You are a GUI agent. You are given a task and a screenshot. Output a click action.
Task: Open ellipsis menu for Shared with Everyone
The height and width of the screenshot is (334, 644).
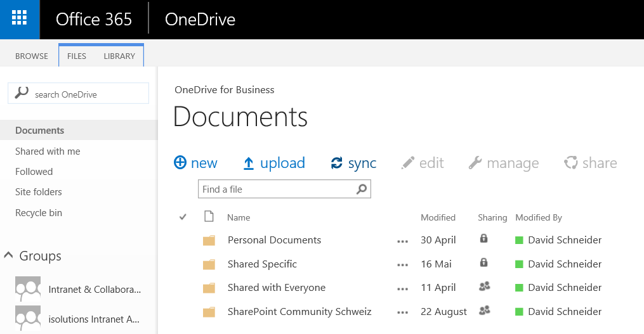[x=402, y=288]
